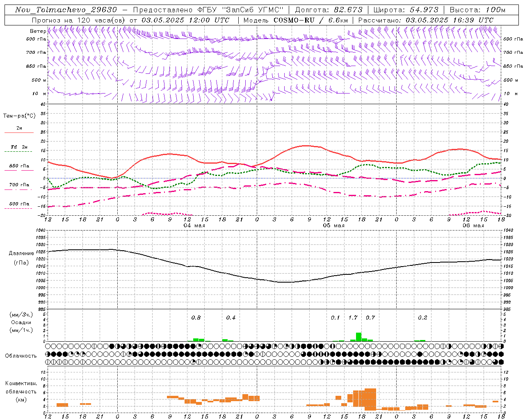The width and height of the screenshot is (525, 420).
Task: Select the forecast start 03.05.2025 12:00 UTC
Action: click(x=185, y=20)
